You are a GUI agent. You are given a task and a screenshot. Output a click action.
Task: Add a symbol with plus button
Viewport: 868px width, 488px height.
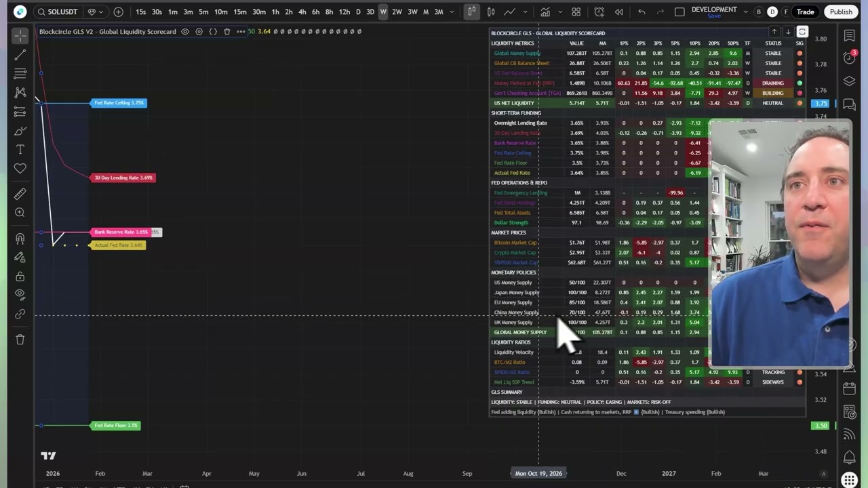click(x=119, y=12)
